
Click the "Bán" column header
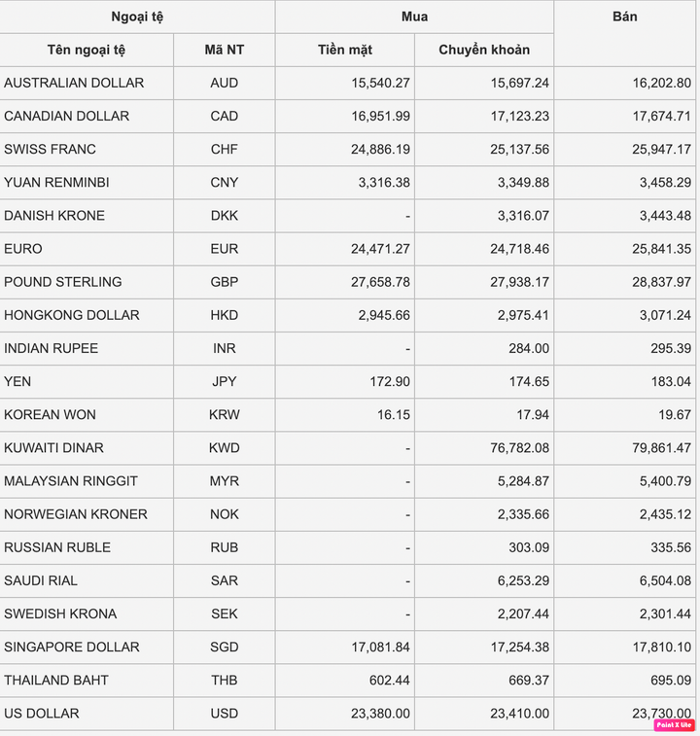click(625, 17)
